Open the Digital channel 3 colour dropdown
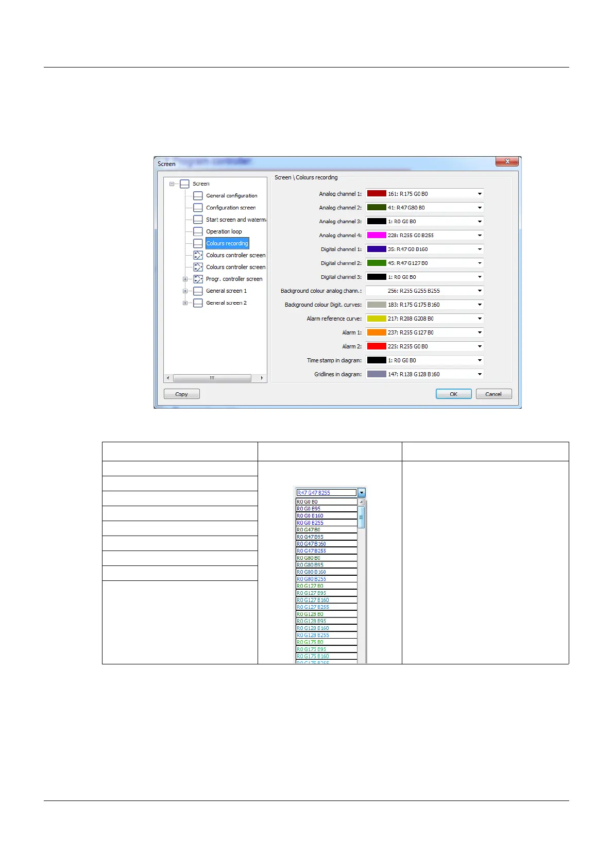 pyautogui.click(x=480, y=277)
